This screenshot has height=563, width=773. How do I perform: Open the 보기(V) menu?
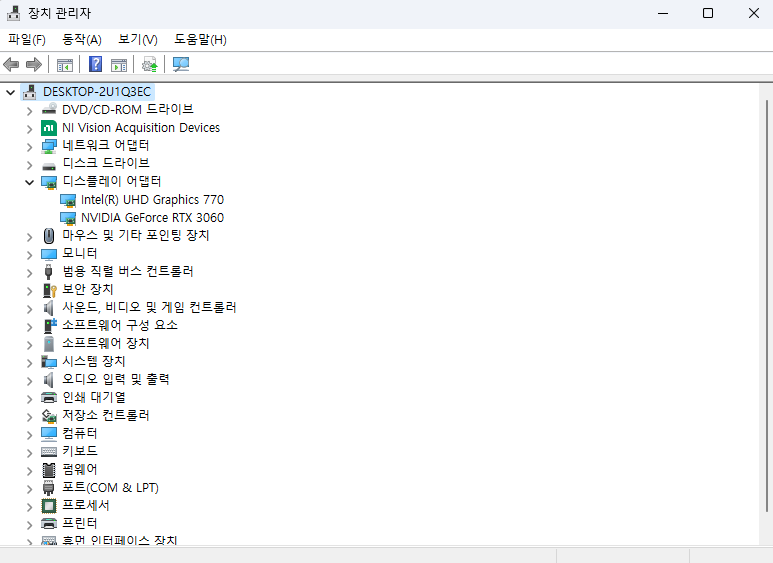pos(138,39)
